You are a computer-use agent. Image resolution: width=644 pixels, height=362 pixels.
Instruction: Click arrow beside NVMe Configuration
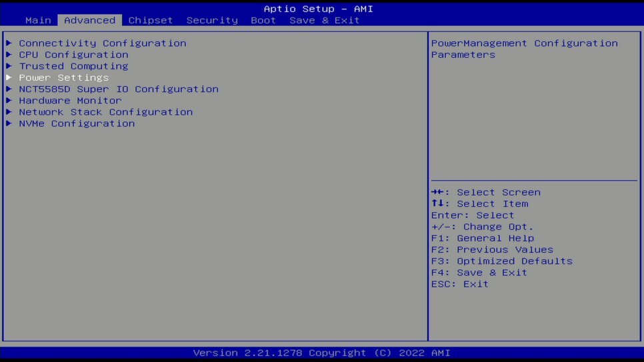(9, 123)
